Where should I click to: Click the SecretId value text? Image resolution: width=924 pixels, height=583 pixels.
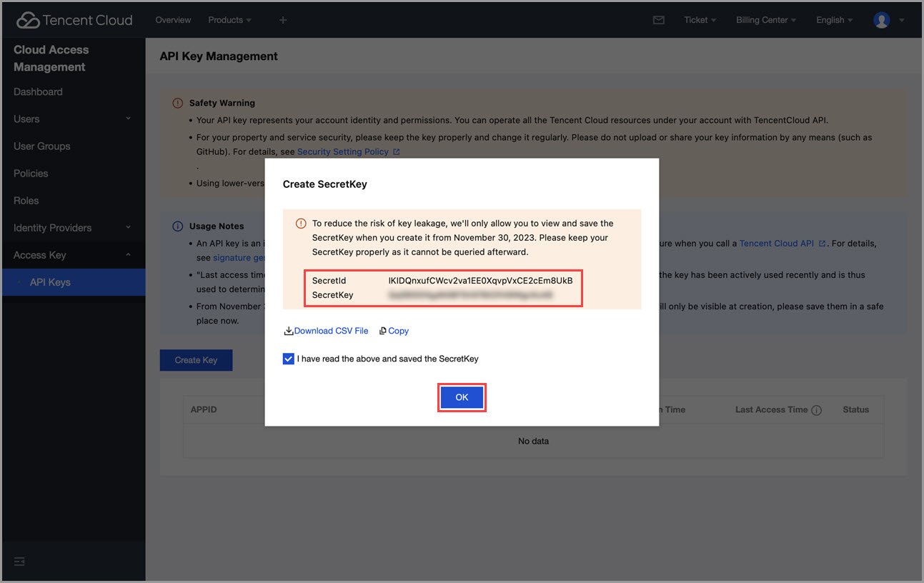tap(480, 281)
